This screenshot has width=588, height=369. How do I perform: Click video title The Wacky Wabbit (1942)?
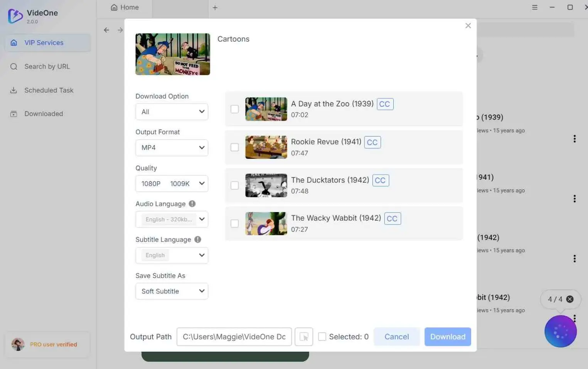point(336,218)
